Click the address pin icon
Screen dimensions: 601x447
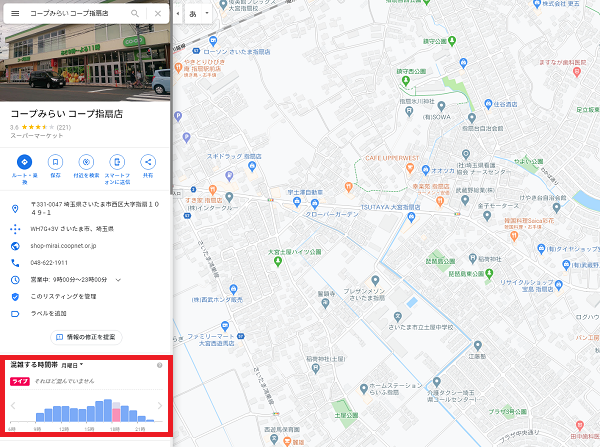(x=15, y=209)
